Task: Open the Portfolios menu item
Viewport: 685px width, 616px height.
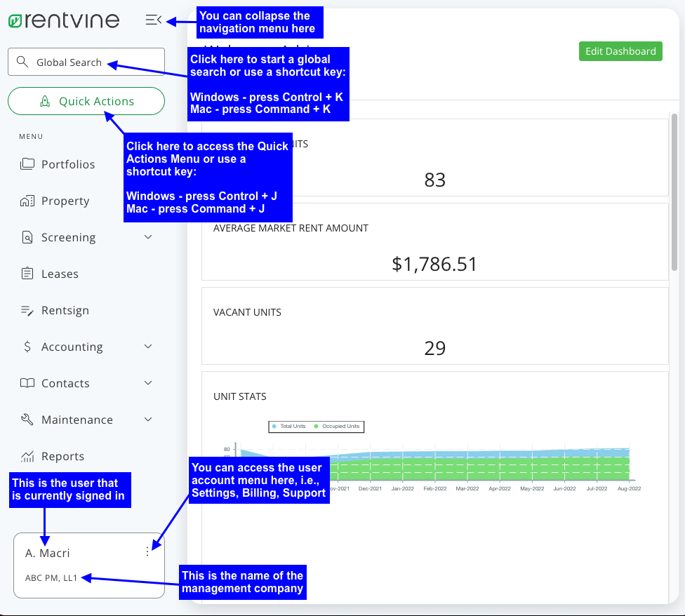Action: pyautogui.click(x=67, y=164)
